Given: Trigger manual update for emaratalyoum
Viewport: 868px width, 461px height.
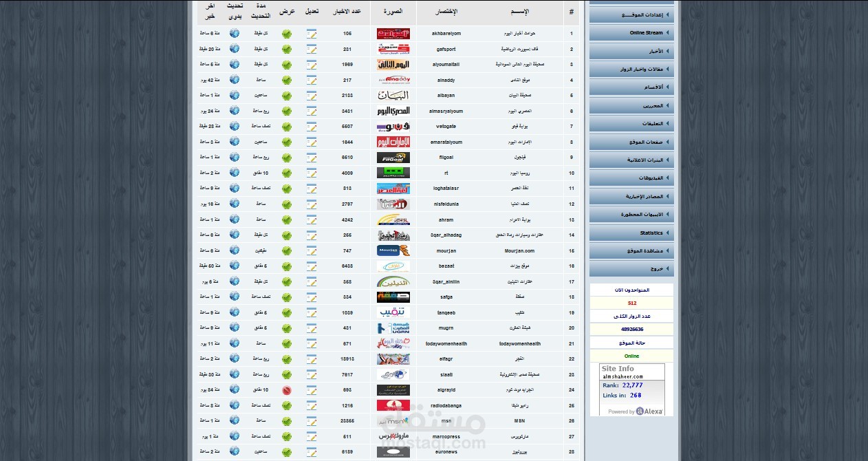Looking at the screenshot, I should point(235,142).
